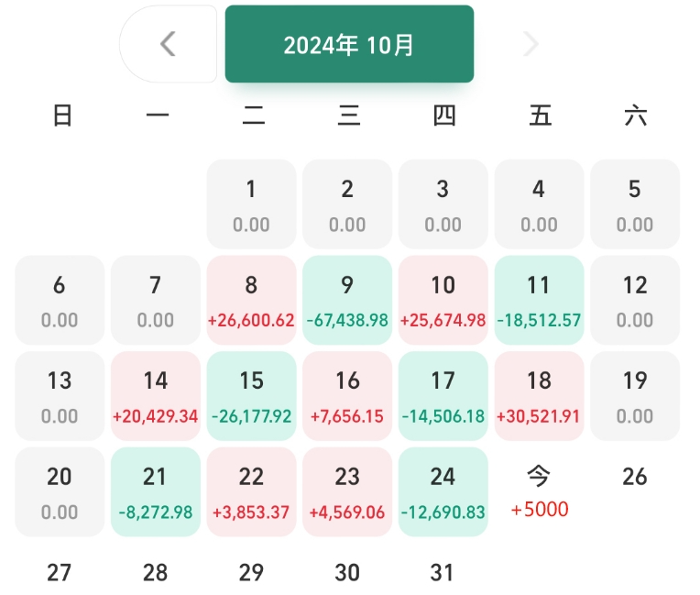Image resolution: width=700 pixels, height=595 pixels.
Task: Select October 14 showing +20,429.34
Action: pos(156,396)
